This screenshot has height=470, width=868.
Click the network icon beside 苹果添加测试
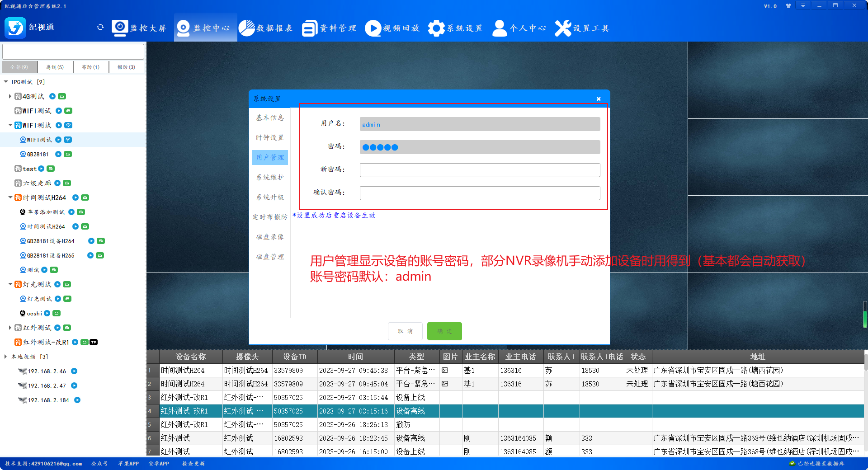[81, 212]
